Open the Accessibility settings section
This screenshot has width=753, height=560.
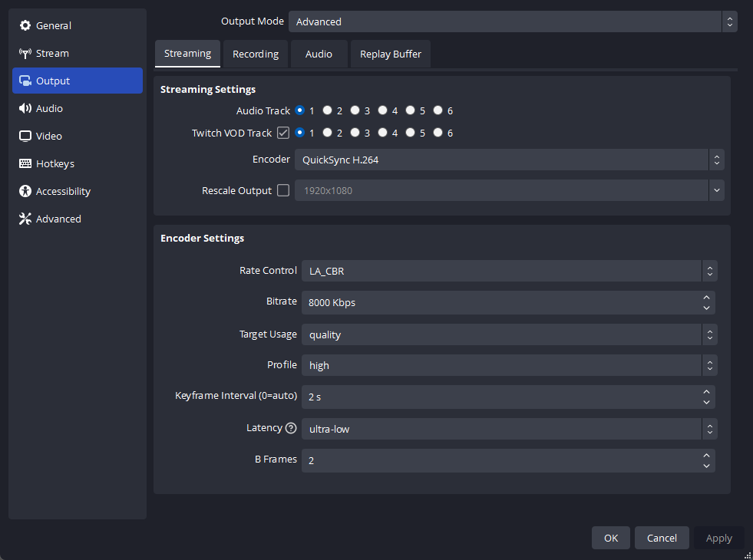point(78,191)
